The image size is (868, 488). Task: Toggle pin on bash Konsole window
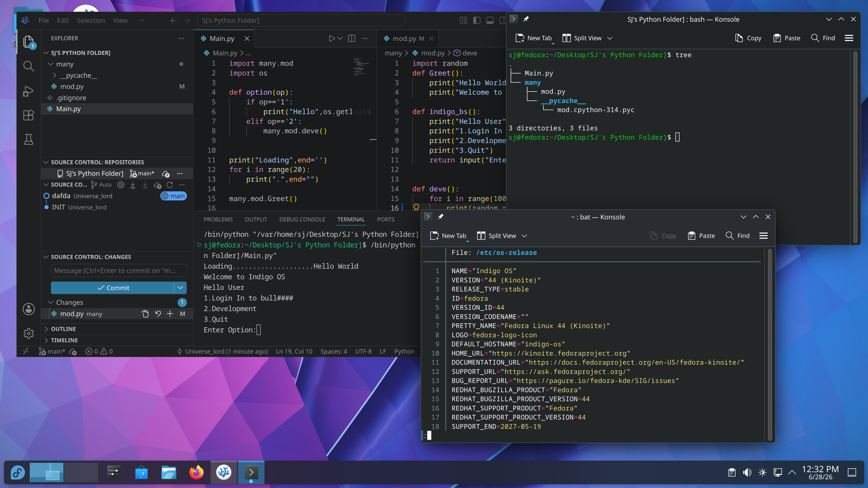click(x=526, y=19)
